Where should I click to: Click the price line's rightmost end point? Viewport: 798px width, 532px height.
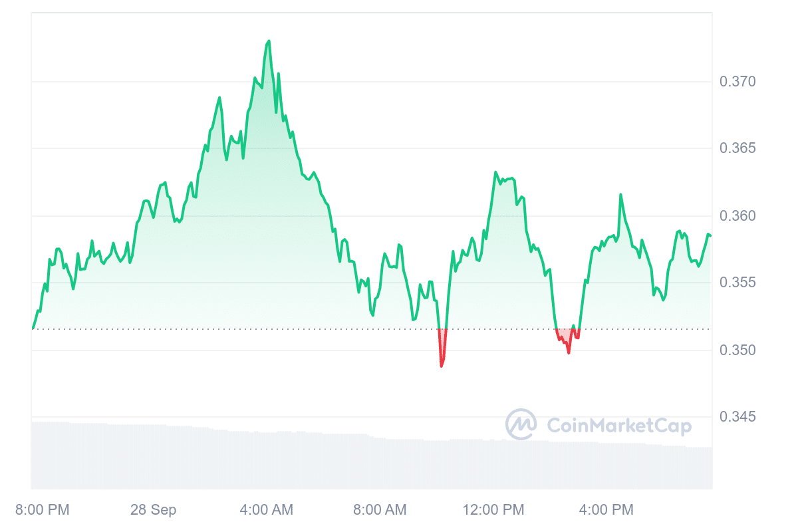[710, 235]
